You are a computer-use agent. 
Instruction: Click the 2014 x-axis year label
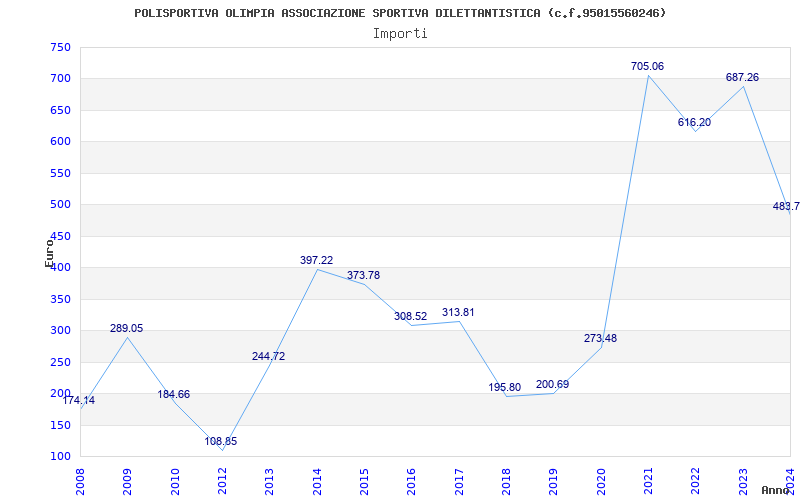(x=317, y=482)
